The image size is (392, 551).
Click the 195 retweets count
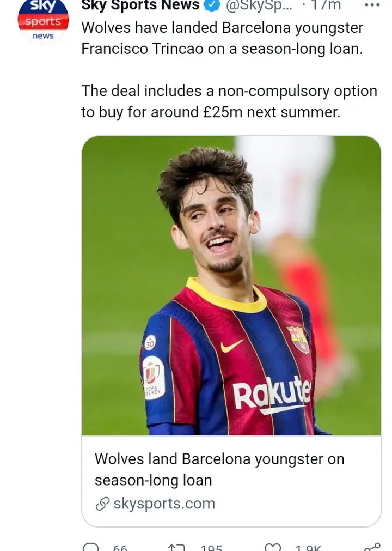tap(211, 548)
